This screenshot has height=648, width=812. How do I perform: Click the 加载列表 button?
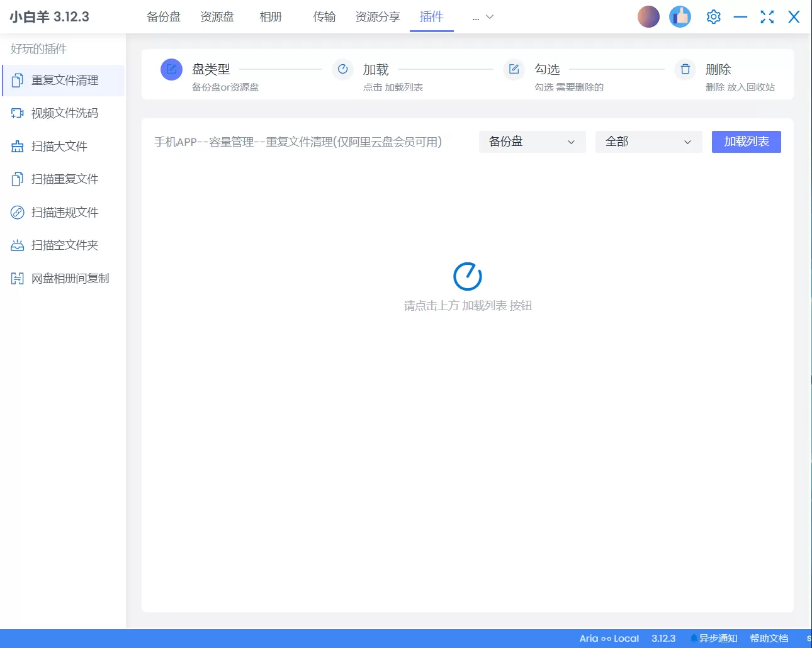point(746,142)
